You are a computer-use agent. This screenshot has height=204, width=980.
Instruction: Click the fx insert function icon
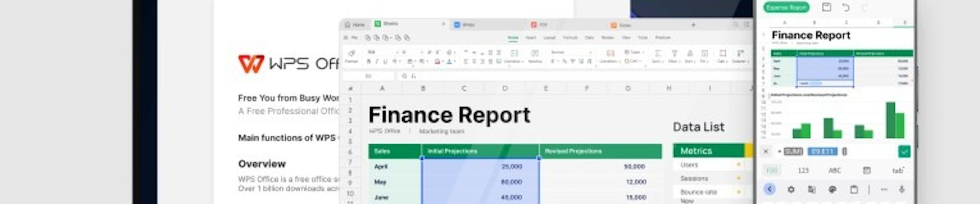click(414, 76)
